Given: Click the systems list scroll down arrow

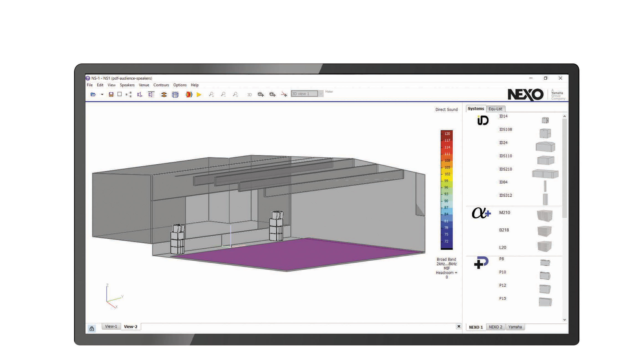Looking at the screenshot, I should 564,320.
